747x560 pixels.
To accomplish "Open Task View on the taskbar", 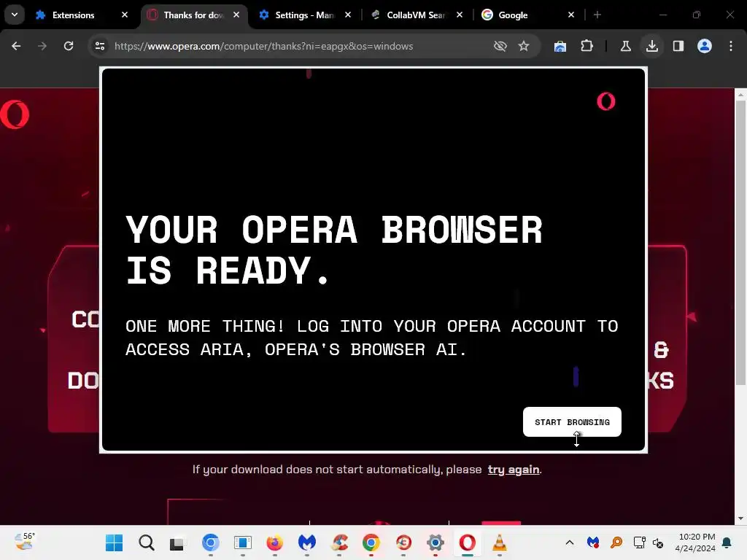I will pyautogui.click(x=177, y=542).
